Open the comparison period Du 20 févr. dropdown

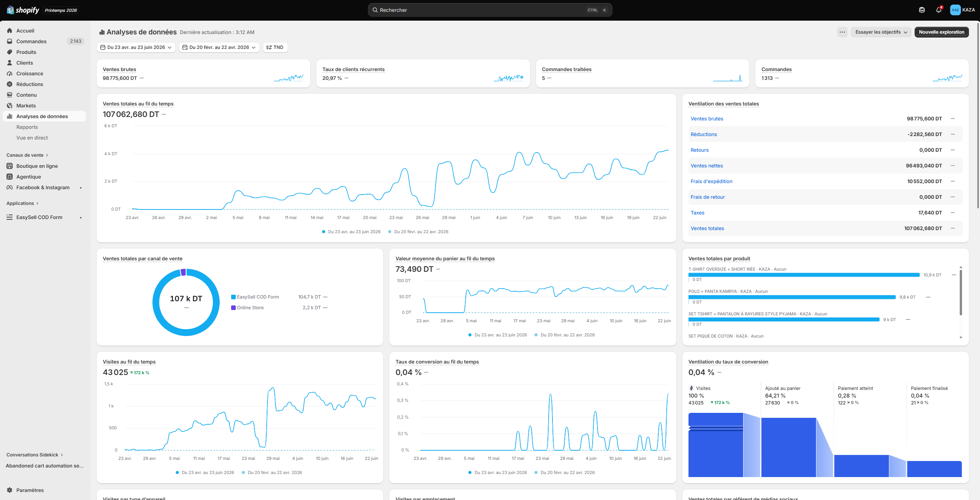pos(219,47)
